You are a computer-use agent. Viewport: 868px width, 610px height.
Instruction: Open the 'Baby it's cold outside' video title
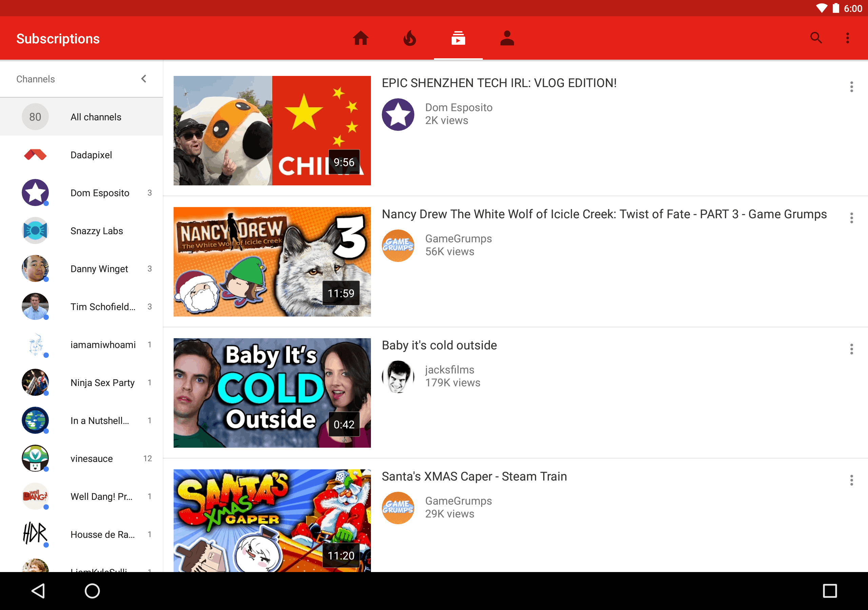coord(439,345)
